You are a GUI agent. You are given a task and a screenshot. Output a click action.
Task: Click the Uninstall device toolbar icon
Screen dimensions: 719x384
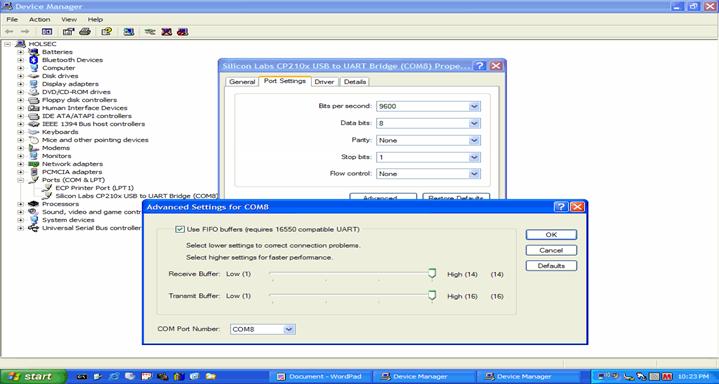[x=183, y=32]
